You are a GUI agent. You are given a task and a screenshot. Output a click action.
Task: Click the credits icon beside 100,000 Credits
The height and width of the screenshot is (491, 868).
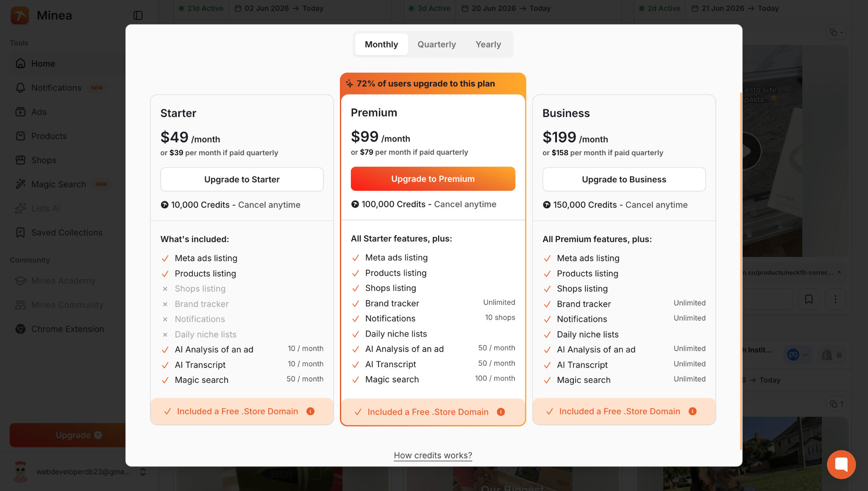pyautogui.click(x=355, y=204)
